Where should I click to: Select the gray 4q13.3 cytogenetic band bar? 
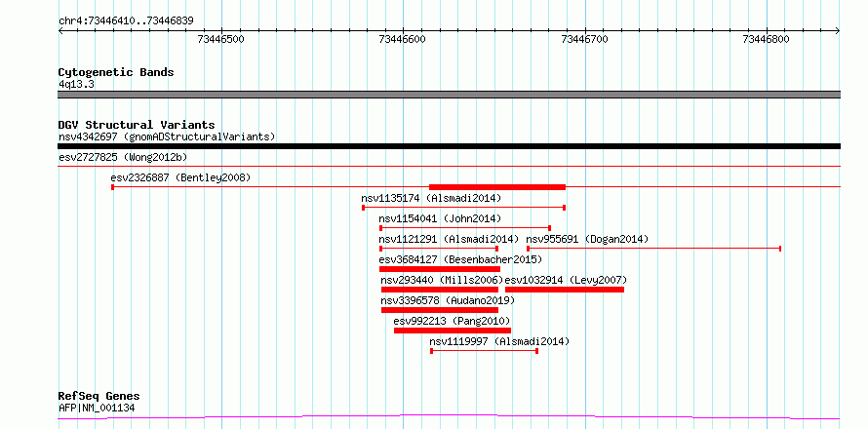449,95
